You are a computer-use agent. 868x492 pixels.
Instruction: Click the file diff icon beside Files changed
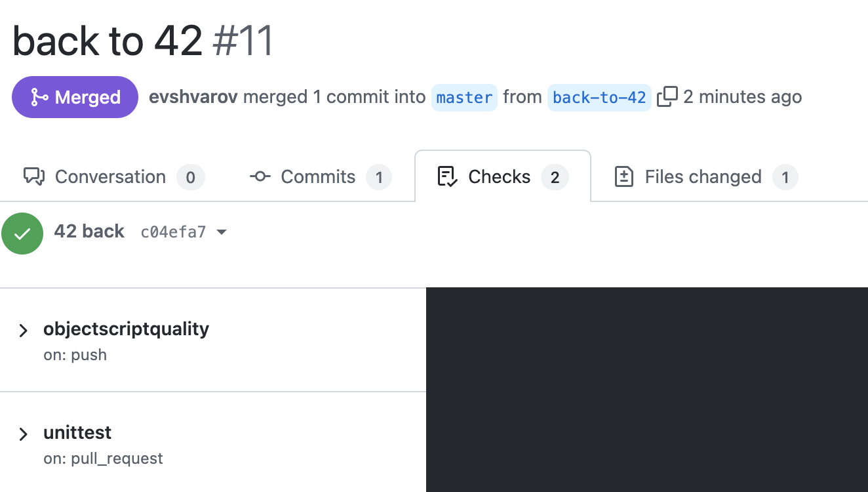tap(623, 176)
